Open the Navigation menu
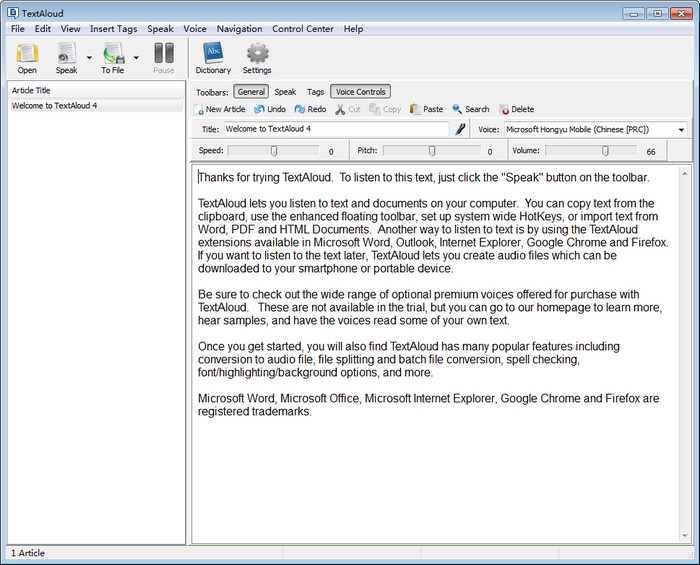 tap(239, 29)
